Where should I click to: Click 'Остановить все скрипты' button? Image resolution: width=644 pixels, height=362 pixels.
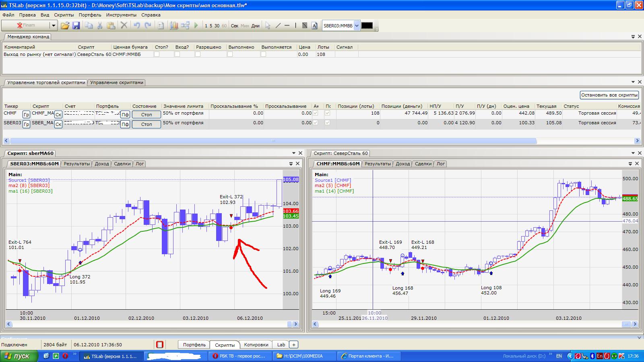(609, 95)
